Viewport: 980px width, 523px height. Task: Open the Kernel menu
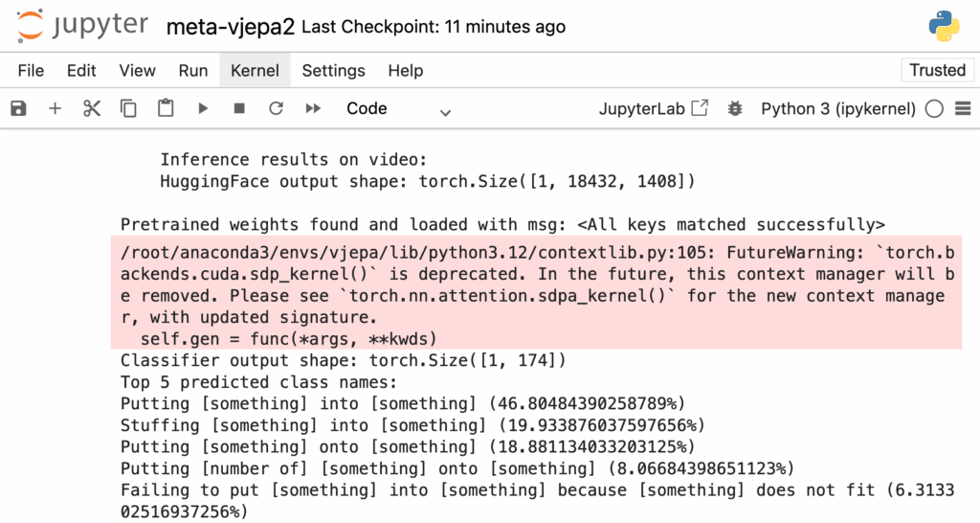[255, 71]
